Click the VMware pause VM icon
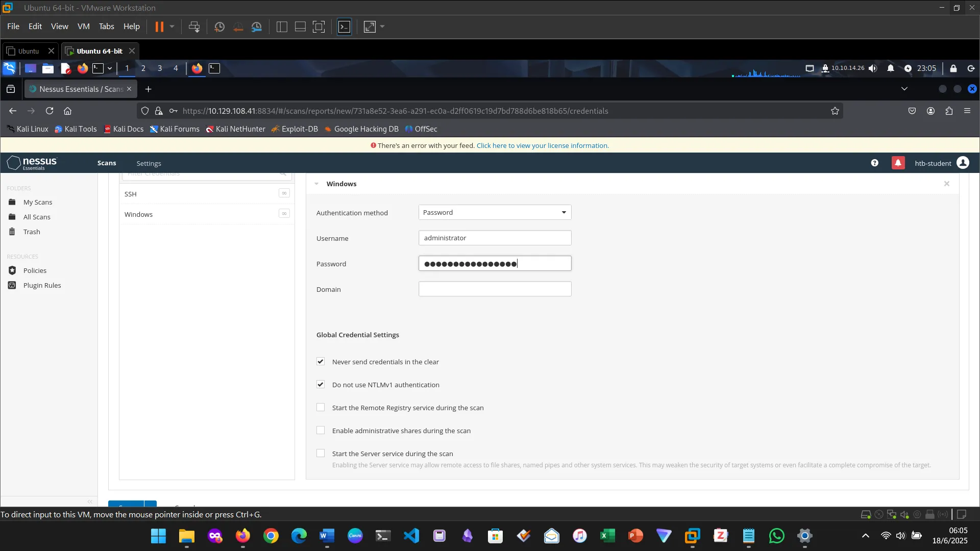Viewport: 980px width, 551px height. coord(159,27)
